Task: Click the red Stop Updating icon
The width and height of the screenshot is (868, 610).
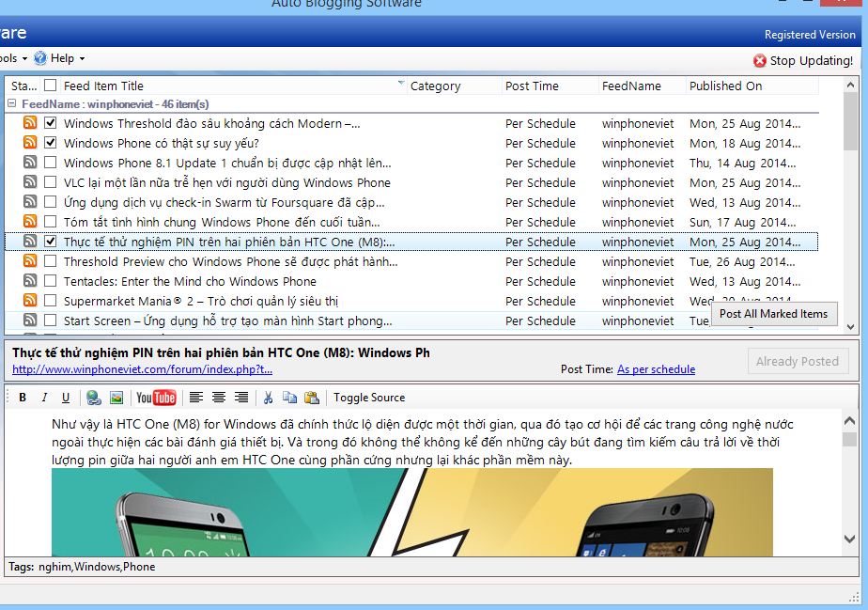Action: coord(760,60)
